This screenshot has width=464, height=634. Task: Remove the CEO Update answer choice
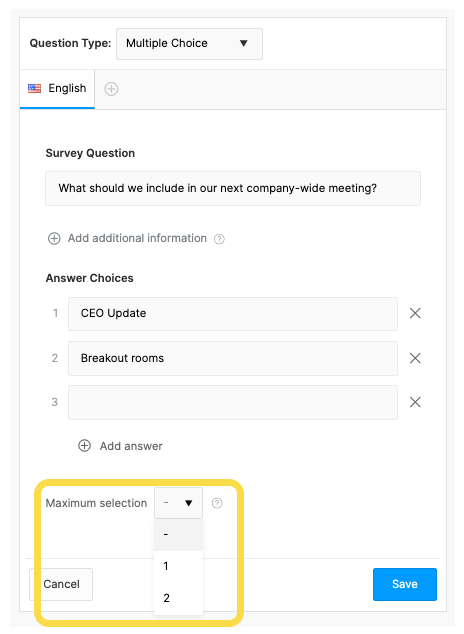click(x=415, y=313)
